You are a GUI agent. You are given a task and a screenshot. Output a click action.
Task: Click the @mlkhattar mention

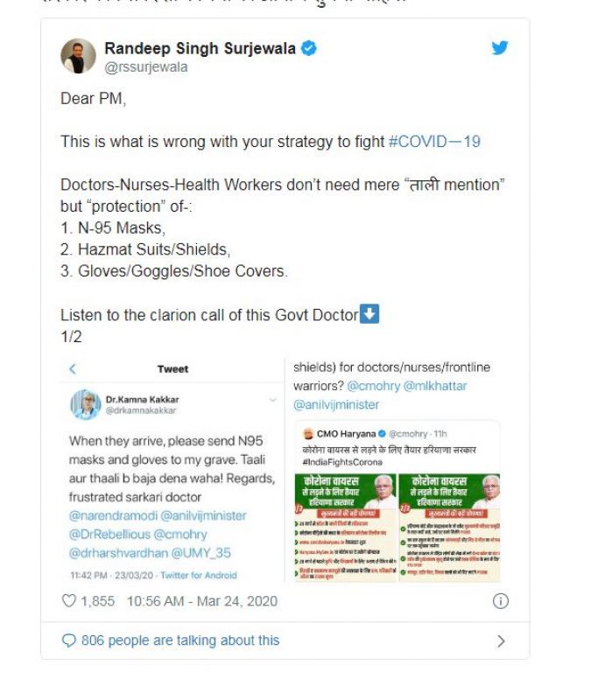435,386
